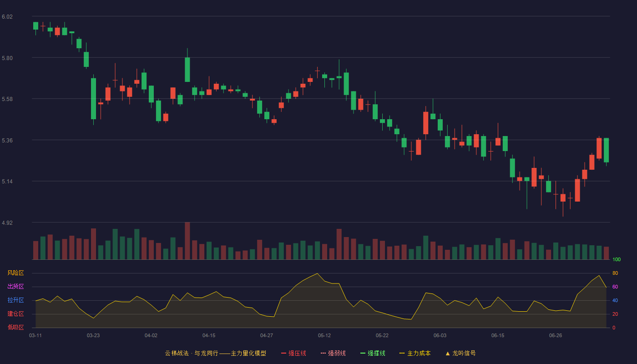Select the 建仓区 zone label
637x364 pixels.
15,314
